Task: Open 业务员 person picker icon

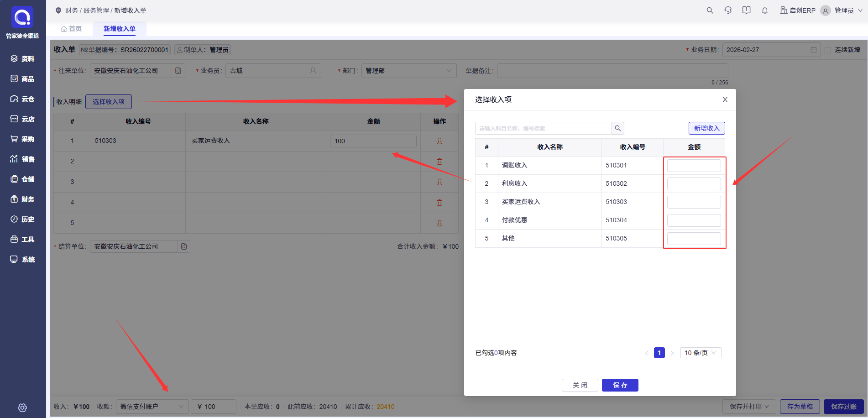Action: point(313,71)
